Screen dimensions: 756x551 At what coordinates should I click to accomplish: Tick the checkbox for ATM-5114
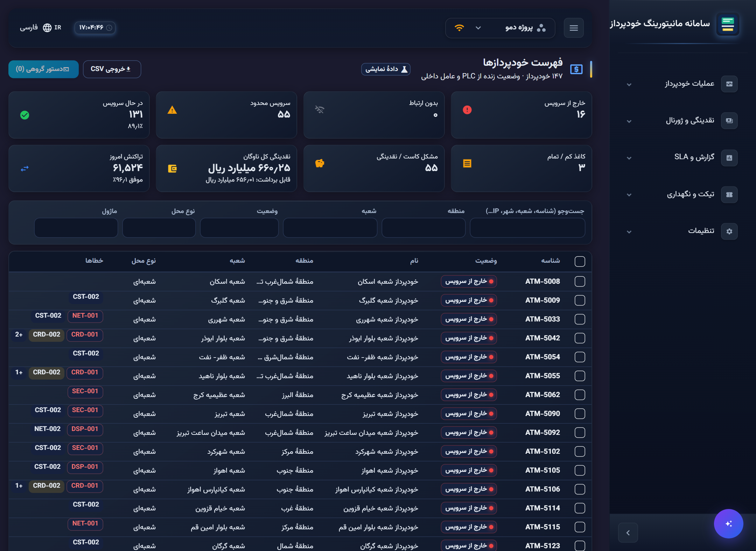pyautogui.click(x=580, y=508)
